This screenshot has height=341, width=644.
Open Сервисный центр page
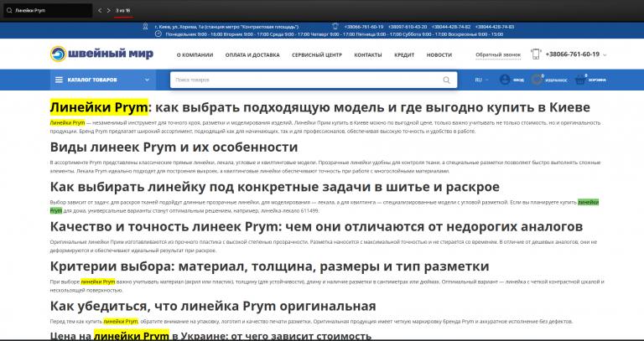click(x=317, y=55)
